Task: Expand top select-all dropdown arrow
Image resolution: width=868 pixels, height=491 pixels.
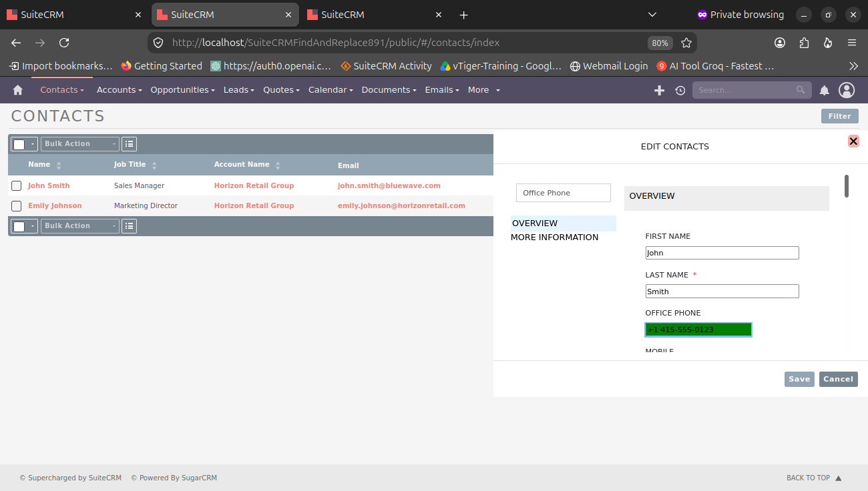Action: click(x=32, y=144)
